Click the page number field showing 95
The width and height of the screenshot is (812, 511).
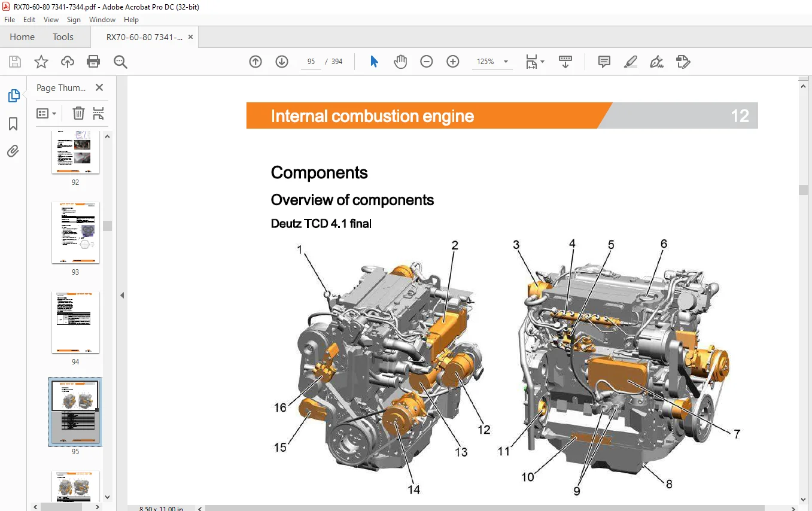(311, 62)
